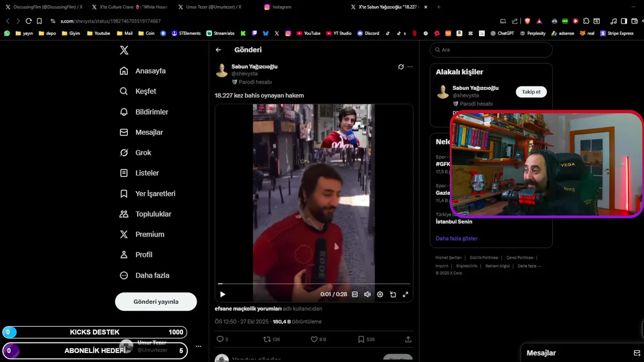Screen dimensions: 644x362
Task: Open the Coin bookmarks folder
Action: [x=146, y=33]
